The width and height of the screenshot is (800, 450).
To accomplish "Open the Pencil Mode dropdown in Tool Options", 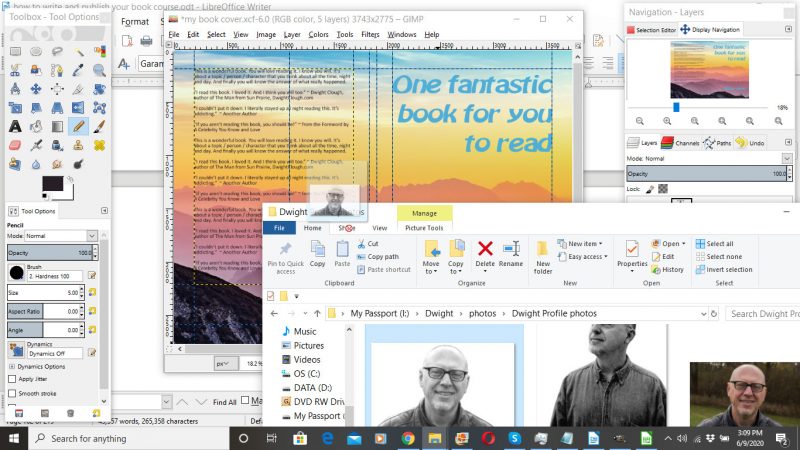I will click(61, 235).
